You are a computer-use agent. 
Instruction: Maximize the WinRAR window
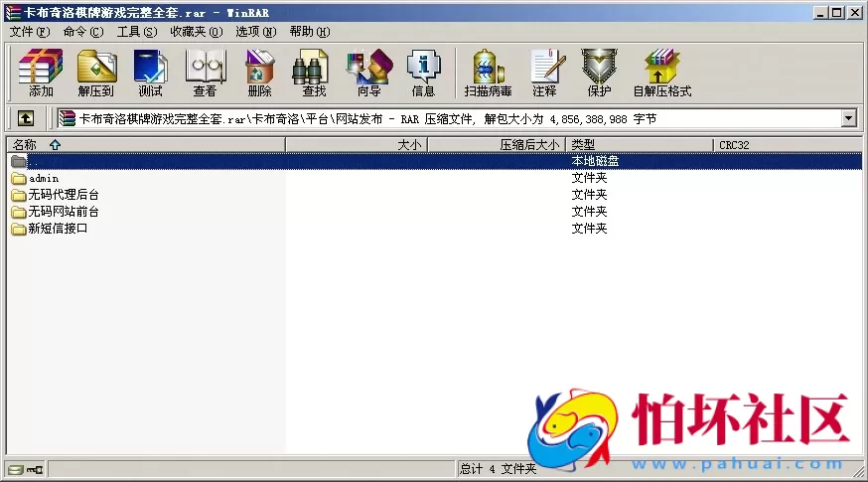(x=837, y=13)
